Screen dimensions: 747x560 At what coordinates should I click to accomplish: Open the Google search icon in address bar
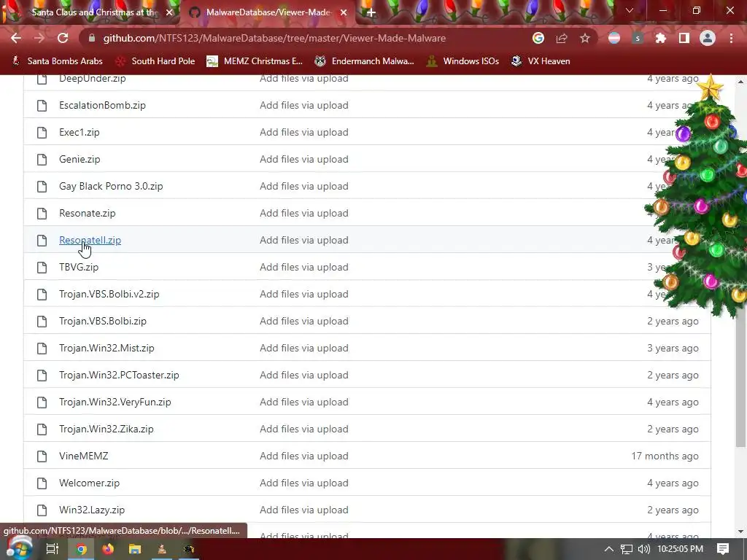(538, 38)
